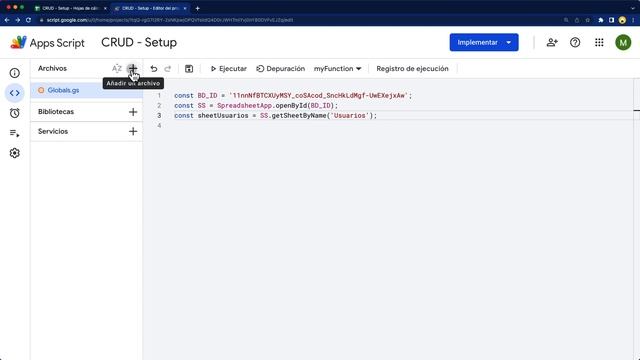Click line number 4 in gutter
This screenshot has width=640, height=360.
tap(159, 125)
